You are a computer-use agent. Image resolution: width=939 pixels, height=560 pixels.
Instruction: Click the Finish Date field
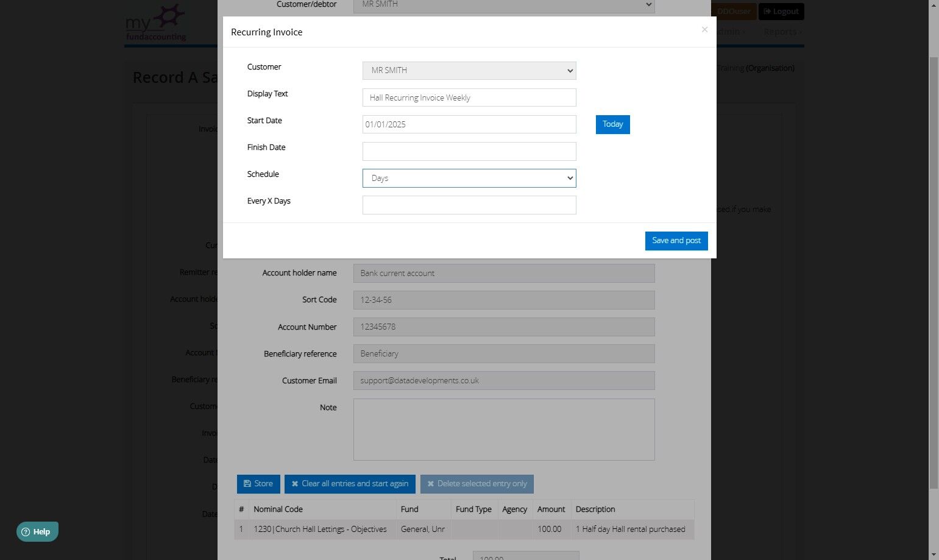pyautogui.click(x=469, y=151)
